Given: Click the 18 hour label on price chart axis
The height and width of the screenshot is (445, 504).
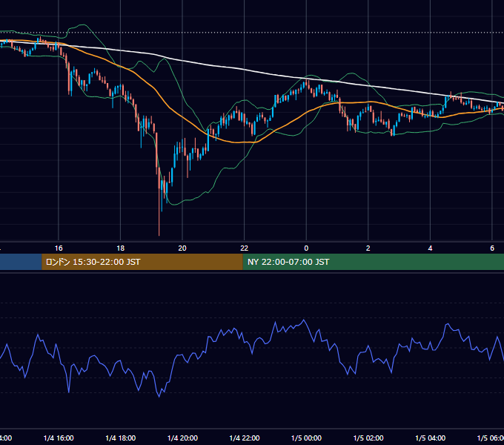Looking at the screenshot, I should [x=121, y=248].
